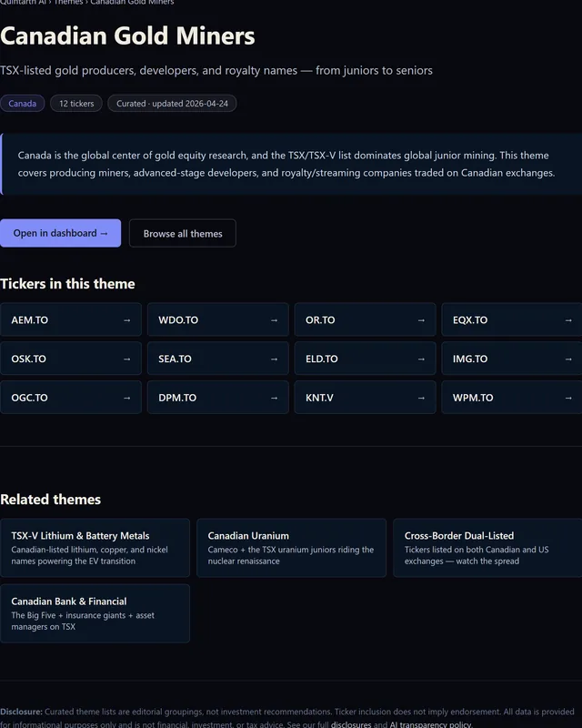This screenshot has height=728, width=582.
Task: Click the Curated updated 2026-04-24 pill
Action: (x=172, y=103)
